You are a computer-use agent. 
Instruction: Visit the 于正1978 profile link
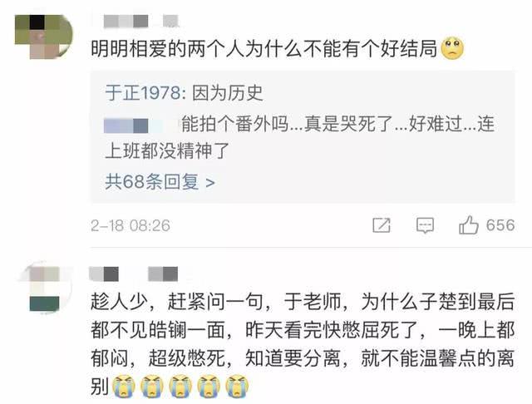tap(142, 92)
